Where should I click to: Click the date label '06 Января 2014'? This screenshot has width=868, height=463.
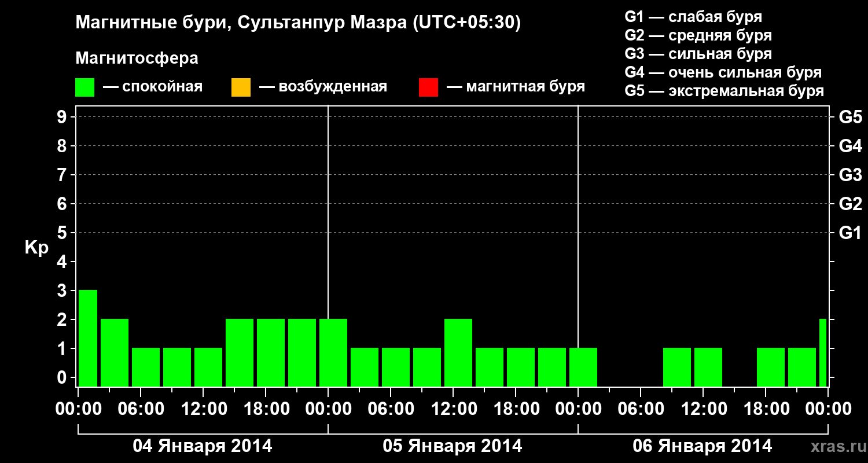point(703,446)
